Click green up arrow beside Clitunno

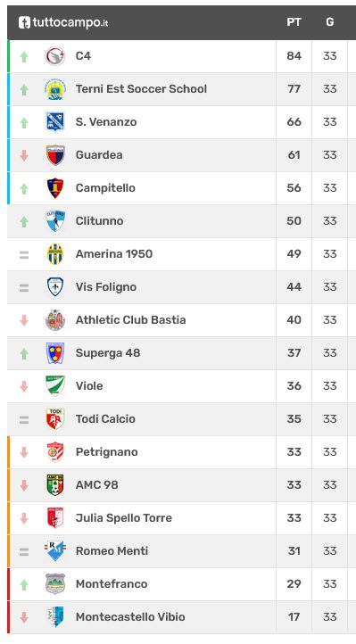pos(24,221)
